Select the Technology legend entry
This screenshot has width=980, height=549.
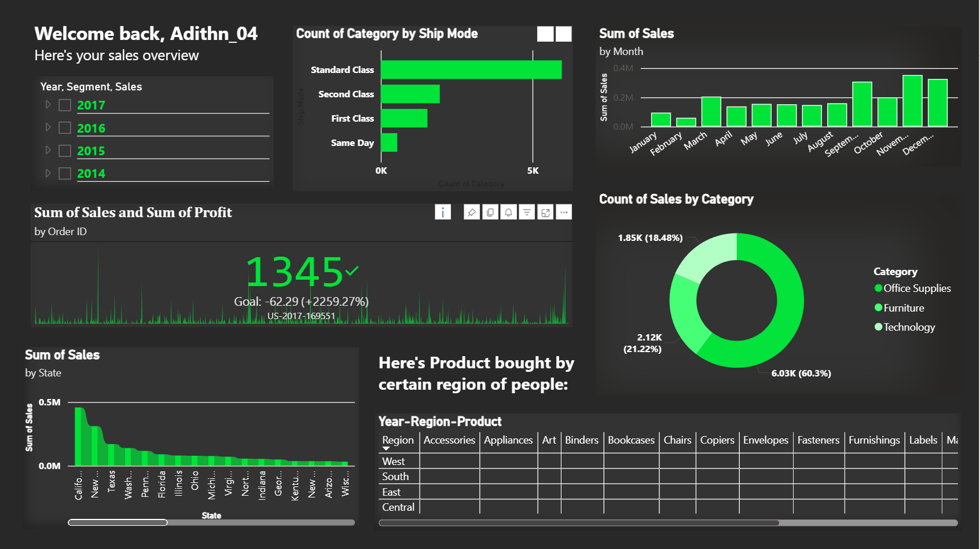click(905, 327)
